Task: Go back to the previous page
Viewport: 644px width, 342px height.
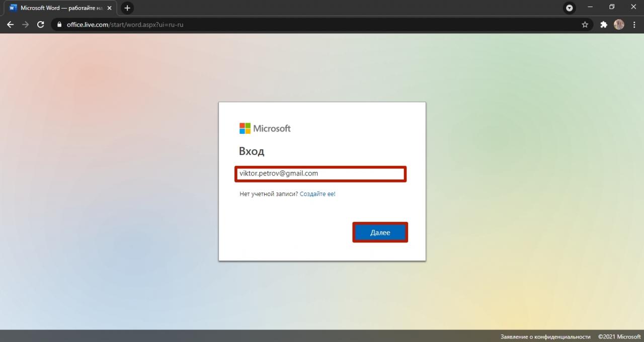Action: pyautogui.click(x=10, y=25)
